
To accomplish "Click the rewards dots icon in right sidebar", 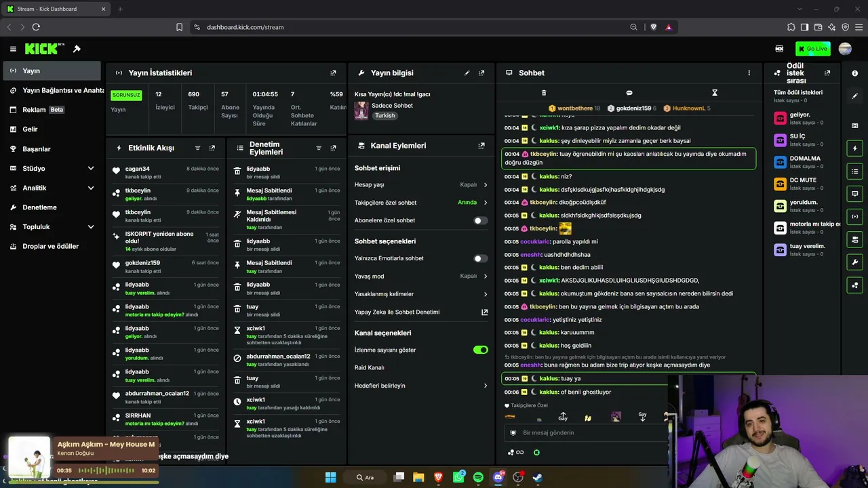I will pos(854,285).
